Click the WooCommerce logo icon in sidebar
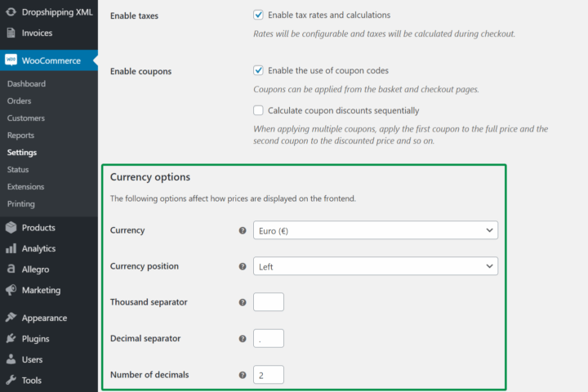This screenshot has height=392, width=588. pyautogui.click(x=11, y=60)
